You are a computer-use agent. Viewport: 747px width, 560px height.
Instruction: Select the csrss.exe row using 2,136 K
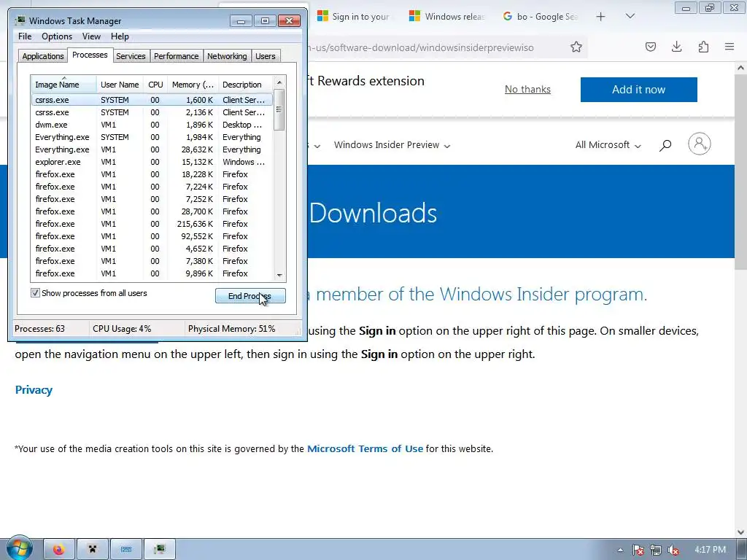tap(152, 112)
